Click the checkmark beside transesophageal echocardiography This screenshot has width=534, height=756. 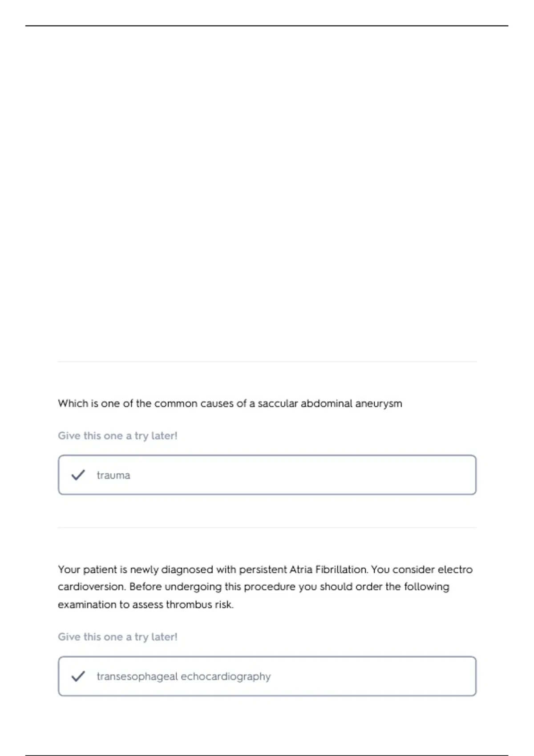(78, 676)
